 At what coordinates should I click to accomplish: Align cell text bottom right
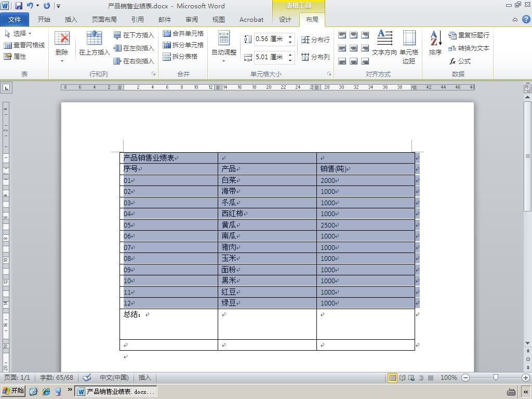(365, 61)
